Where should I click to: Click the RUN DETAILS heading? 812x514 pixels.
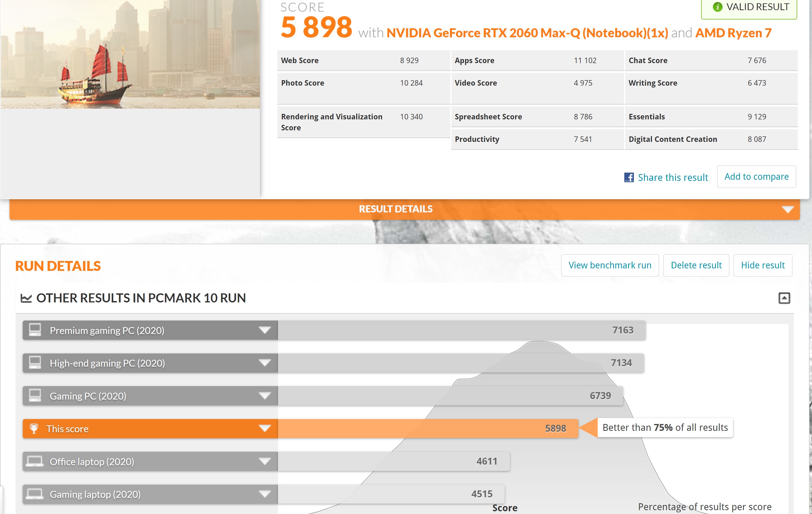click(58, 266)
